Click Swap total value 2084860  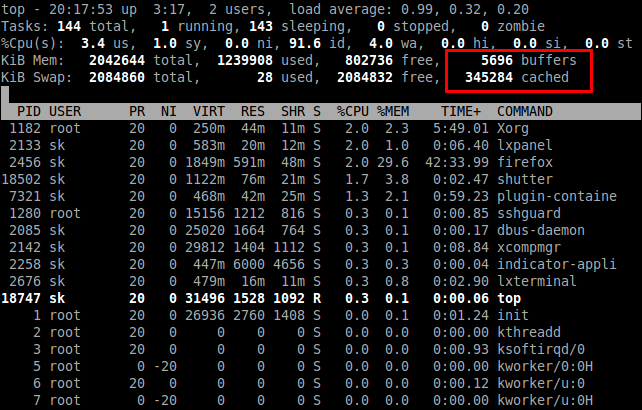pyautogui.click(x=117, y=77)
